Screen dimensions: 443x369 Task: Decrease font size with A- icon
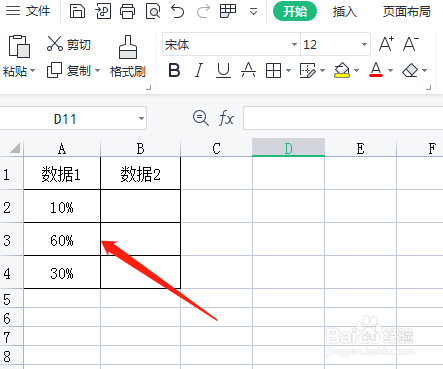(x=411, y=44)
